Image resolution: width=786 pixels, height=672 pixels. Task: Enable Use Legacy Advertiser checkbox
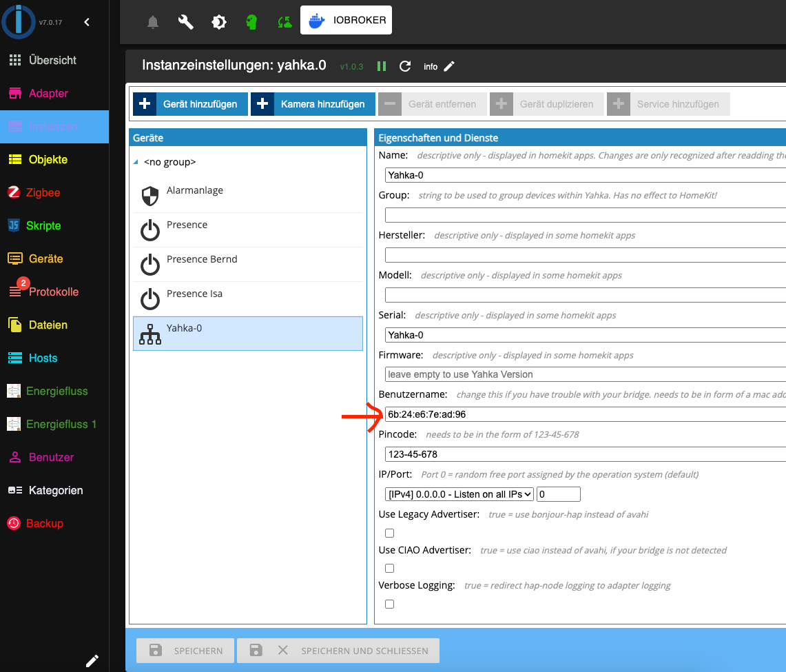389,533
